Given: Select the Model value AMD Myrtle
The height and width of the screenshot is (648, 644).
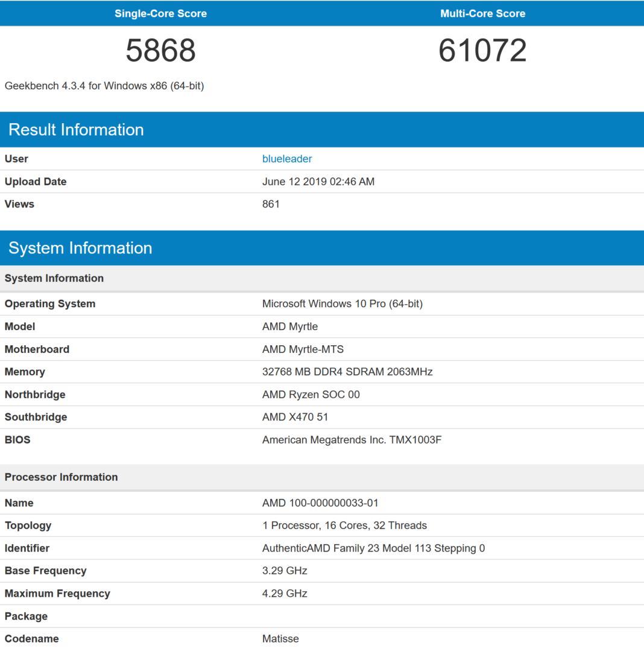Looking at the screenshot, I should tap(289, 326).
